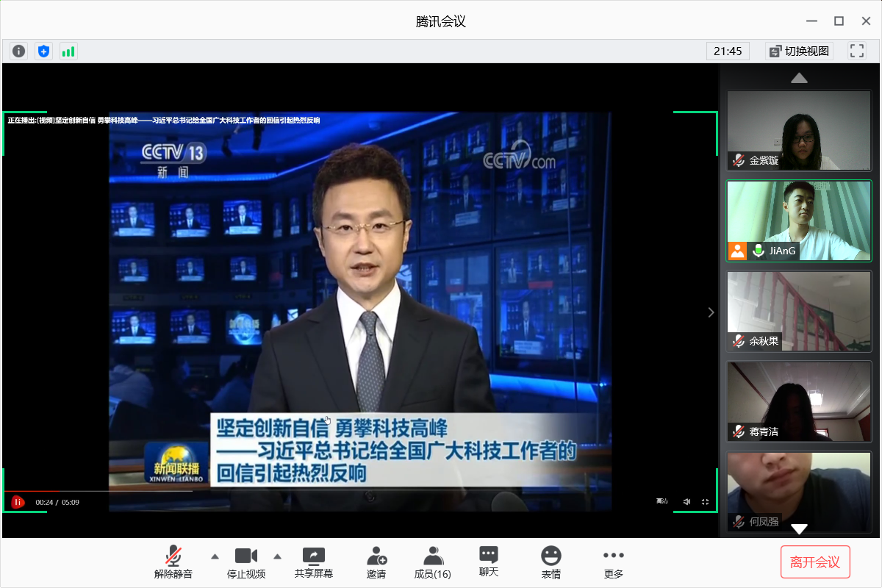This screenshot has height=588, width=882.
Task: Enter fullscreen using top-right corner icon
Action: 856,51
